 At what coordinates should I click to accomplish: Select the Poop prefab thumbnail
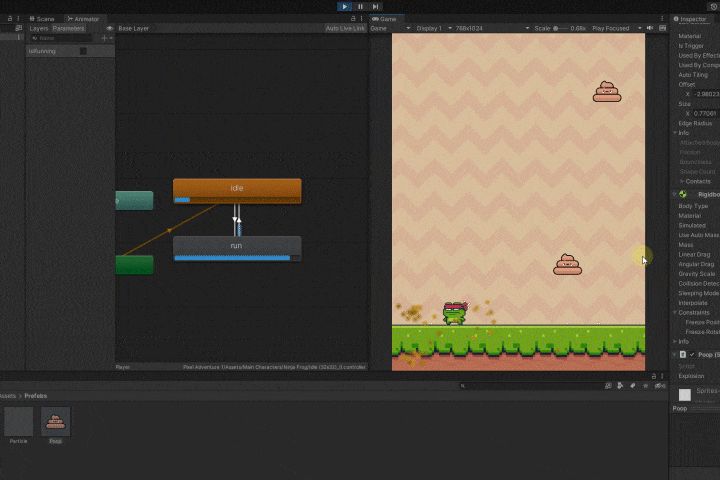[x=56, y=421]
